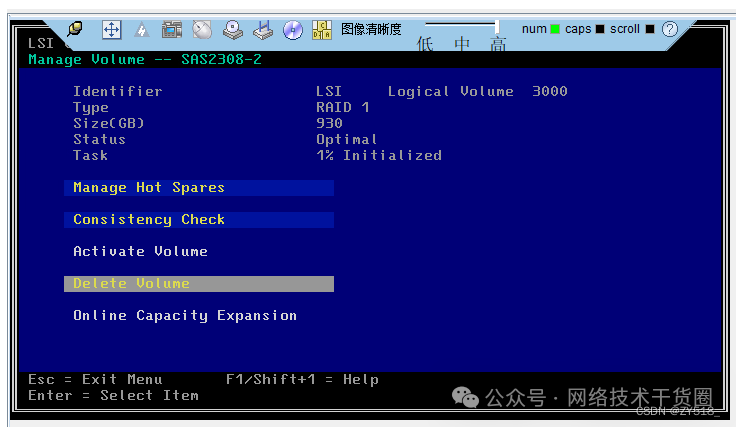Click the '1% Initialized' task value
The height and width of the screenshot is (427, 736).
click(379, 155)
